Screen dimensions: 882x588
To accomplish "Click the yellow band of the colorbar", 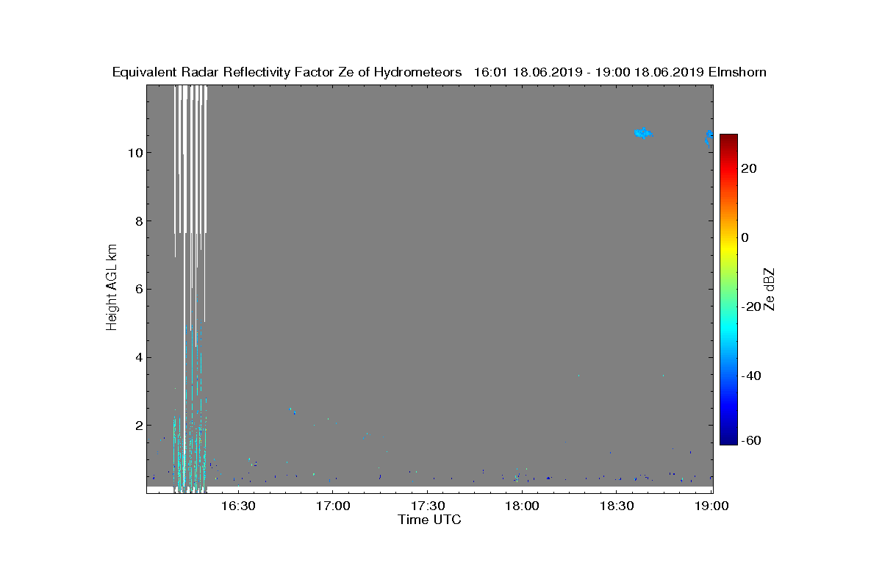I will click(728, 250).
